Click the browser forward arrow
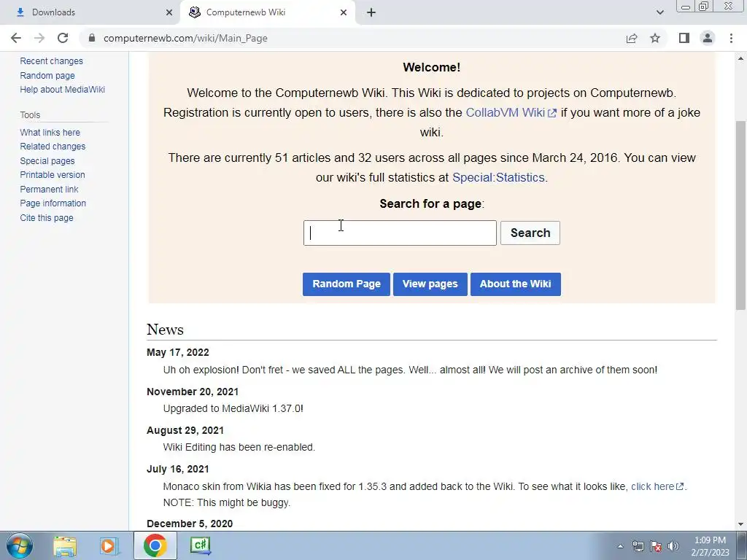This screenshot has height=560, width=747. (39, 38)
